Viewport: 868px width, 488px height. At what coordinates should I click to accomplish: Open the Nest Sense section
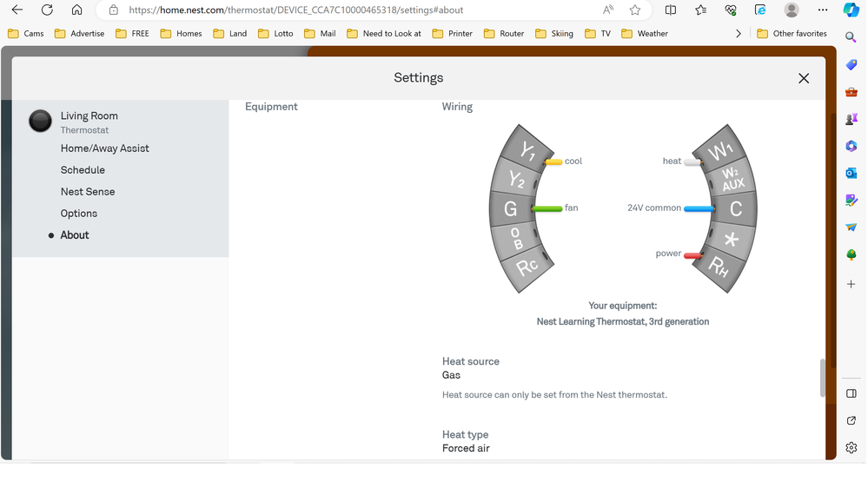point(88,192)
